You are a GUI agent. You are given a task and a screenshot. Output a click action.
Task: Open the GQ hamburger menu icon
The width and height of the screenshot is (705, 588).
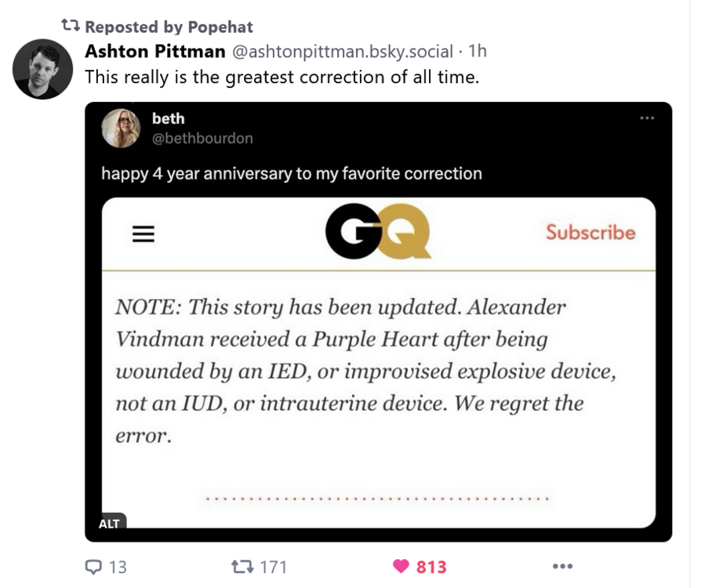pos(144,234)
